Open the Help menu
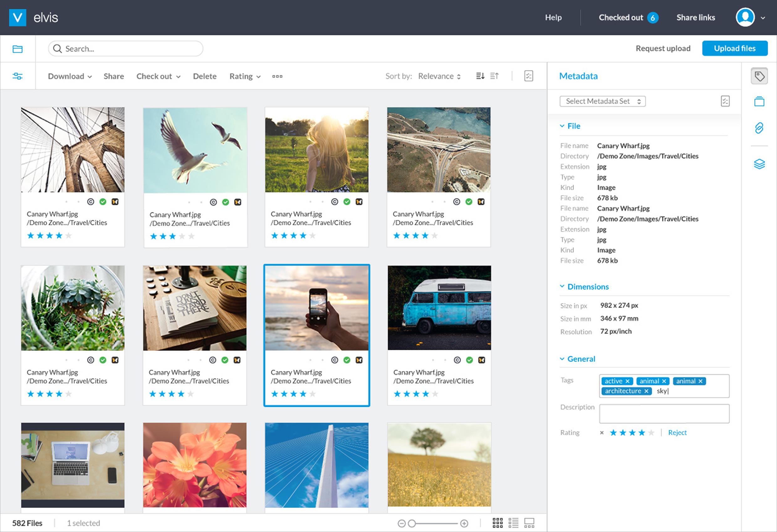The image size is (777, 532). click(553, 17)
